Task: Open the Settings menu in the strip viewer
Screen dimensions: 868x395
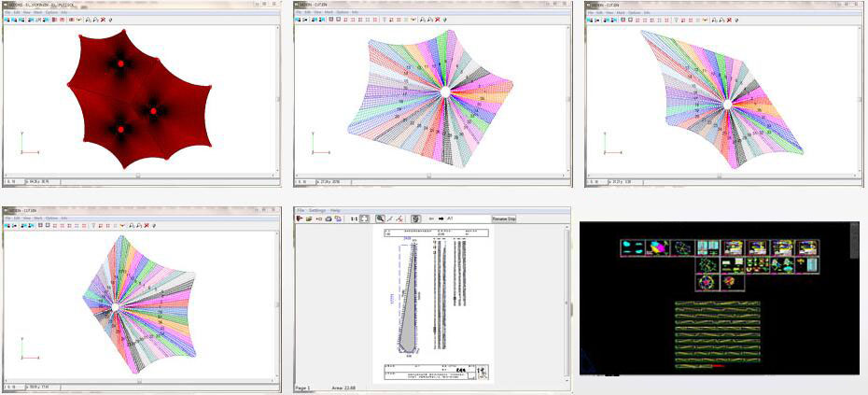Action: (x=317, y=210)
